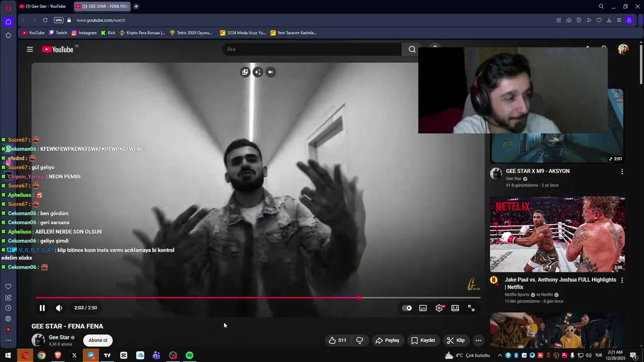Pause the video with the pause button
This screenshot has width=644, height=362.
point(42,308)
